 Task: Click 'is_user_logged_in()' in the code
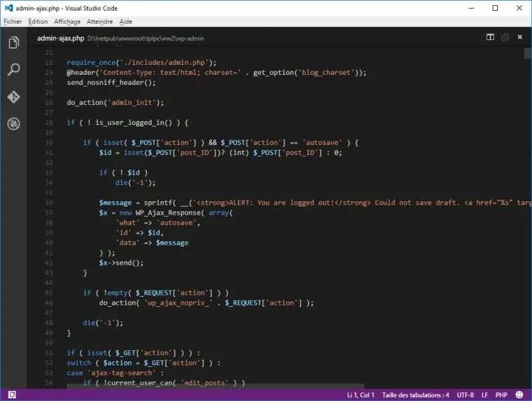click(x=134, y=122)
